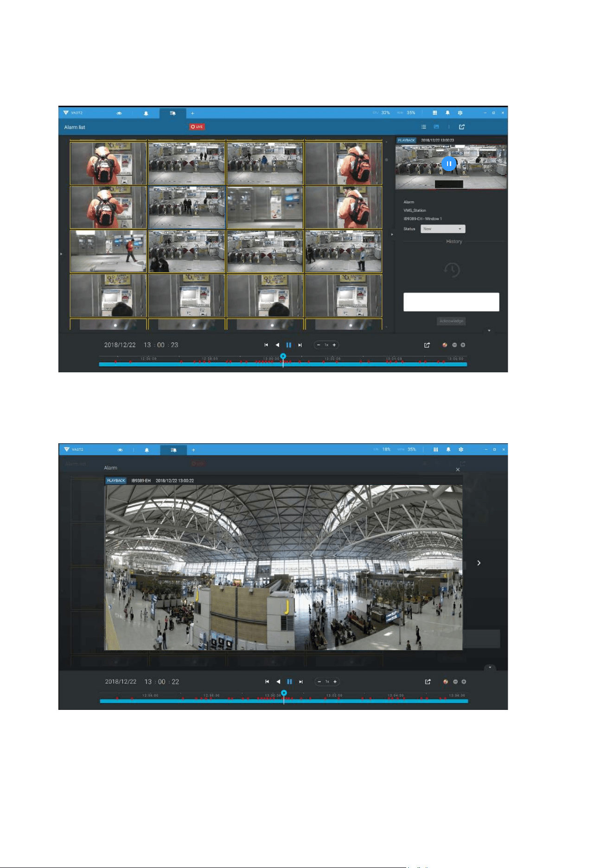614x868 pixels.
Task: Jump to previous frame at 13:00:23 playback bar
Action: 266,345
